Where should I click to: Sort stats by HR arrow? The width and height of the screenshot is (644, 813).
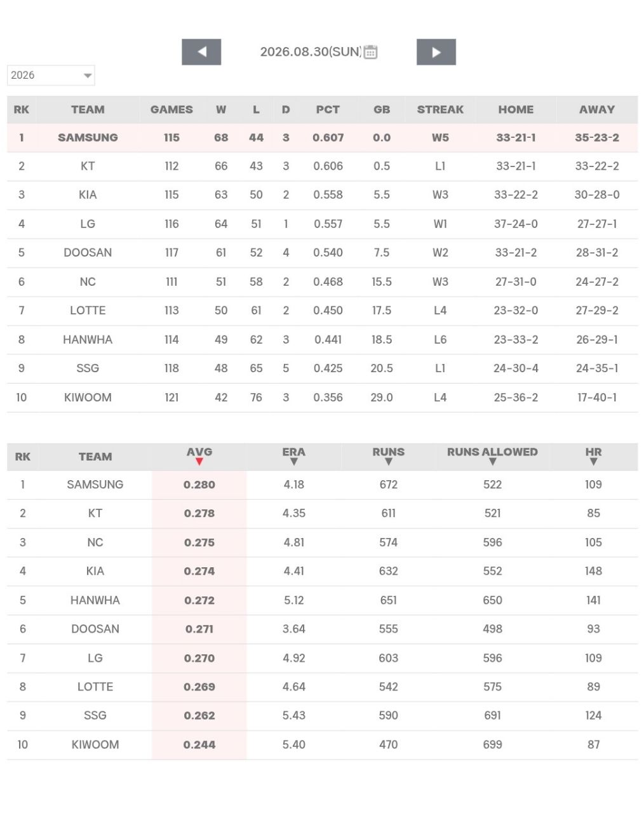pyautogui.click(x=594, y=462)
